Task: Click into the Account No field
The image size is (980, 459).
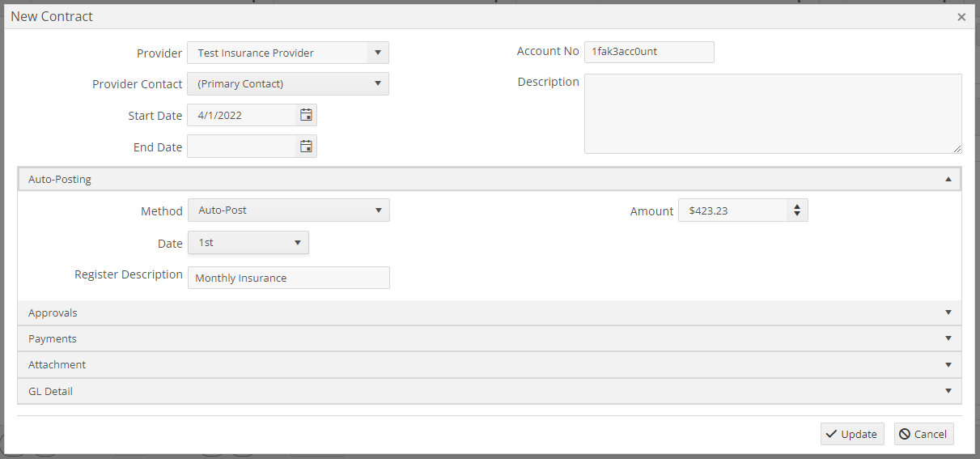Action: coord(649,52)
